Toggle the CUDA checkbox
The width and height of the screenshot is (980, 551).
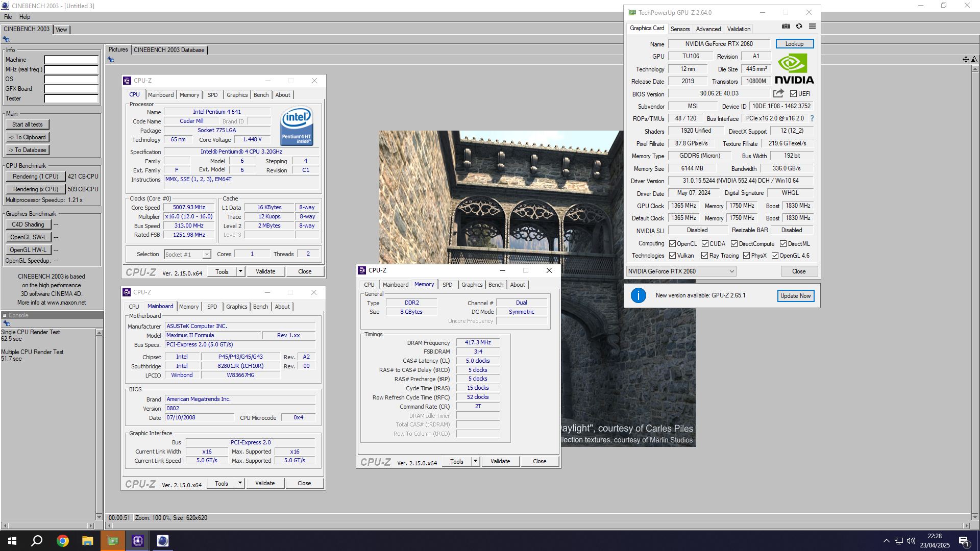point(705,244)
